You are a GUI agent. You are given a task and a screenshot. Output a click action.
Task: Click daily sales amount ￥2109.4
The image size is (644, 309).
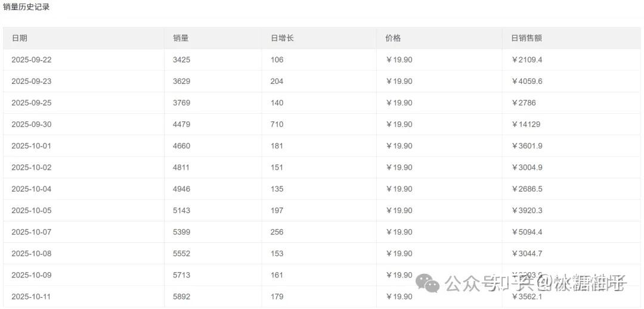pyautogui.click(x=527, y=60)
